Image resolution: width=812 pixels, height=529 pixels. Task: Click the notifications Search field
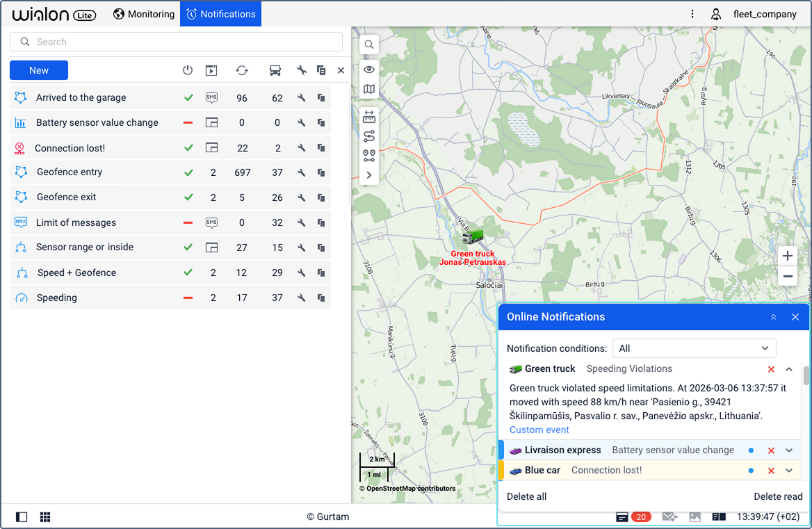[x=177, y=42]
